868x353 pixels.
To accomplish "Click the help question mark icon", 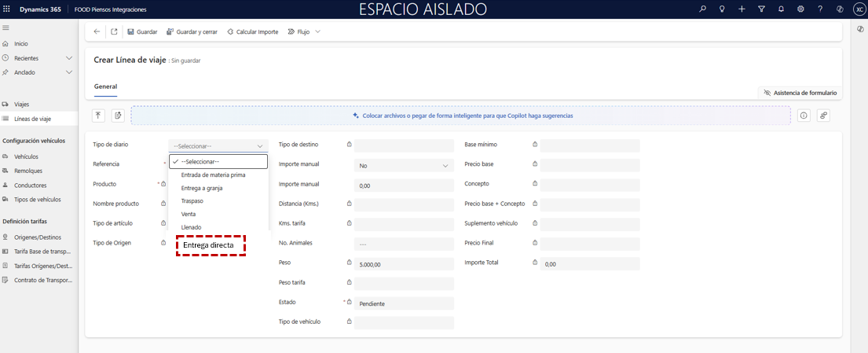I will point(820,9).
